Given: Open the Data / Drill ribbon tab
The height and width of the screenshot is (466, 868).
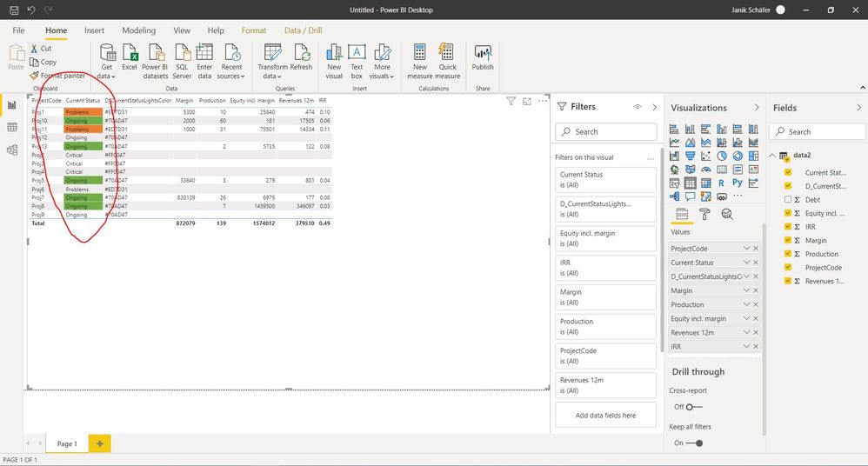Looking at the screenshot, I should [x=303, y=30].
